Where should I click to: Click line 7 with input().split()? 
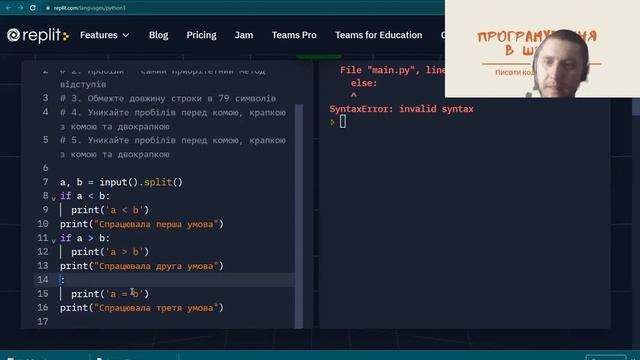click(x=121, y=182)
